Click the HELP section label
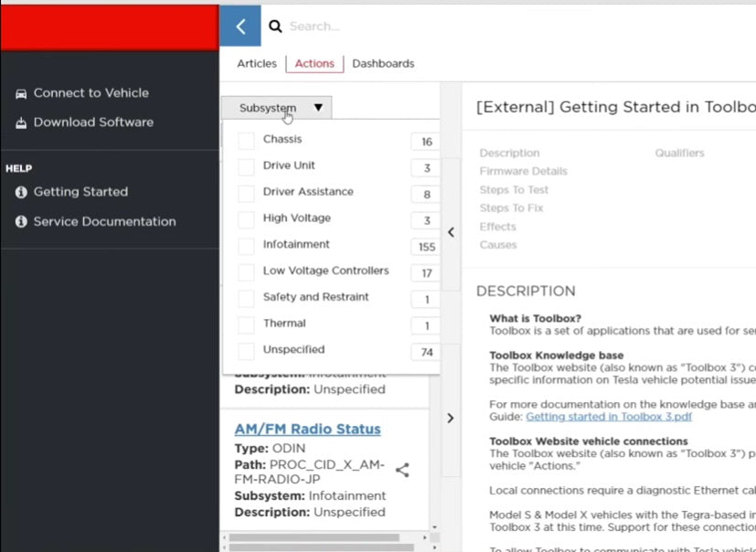Screen dimensions: 756x552 (19, 169)
